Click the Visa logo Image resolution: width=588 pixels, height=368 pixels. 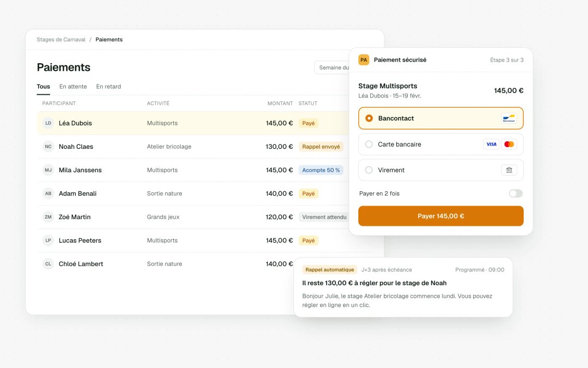[491, 144]
